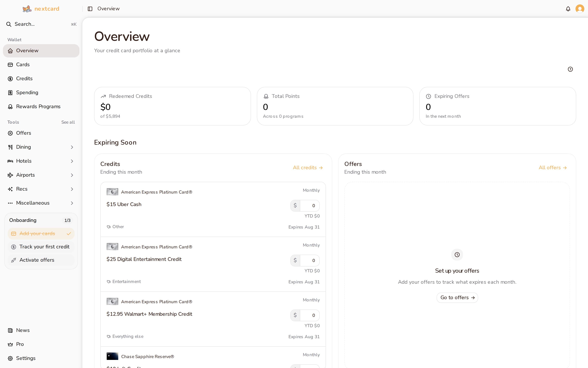The height and width of the screenshot is (368, 588).
Task: Open the Overview page in sidebar
Action: pyautogui.click(x=41, y=51)
